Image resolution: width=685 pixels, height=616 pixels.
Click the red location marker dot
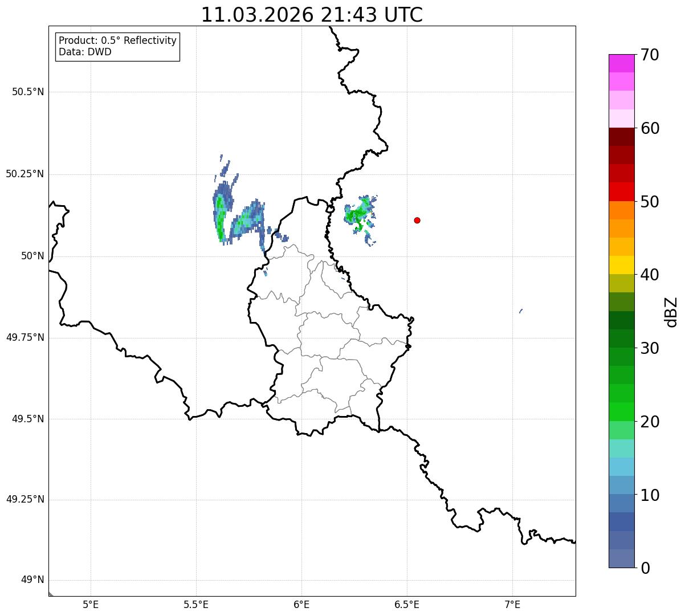(x=417, y=220)
